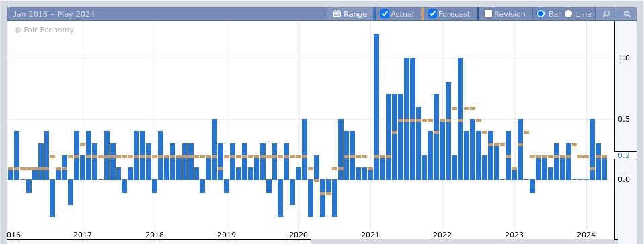Image resolution: width=644 pixels, height=244 pixels.
Task: Uncheck the Forecast checkbox
Action: 432,14
